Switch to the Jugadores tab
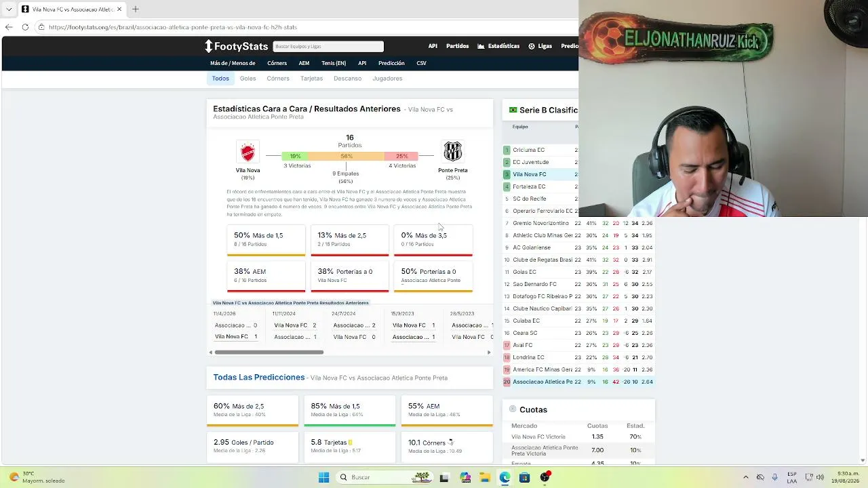 tap(387, 79)
